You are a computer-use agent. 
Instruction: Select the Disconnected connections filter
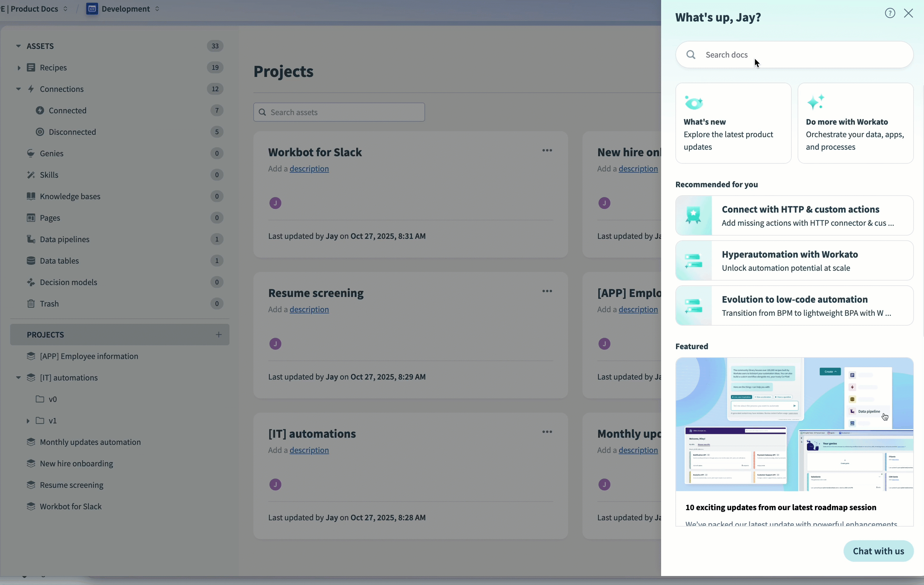[72, 132]
